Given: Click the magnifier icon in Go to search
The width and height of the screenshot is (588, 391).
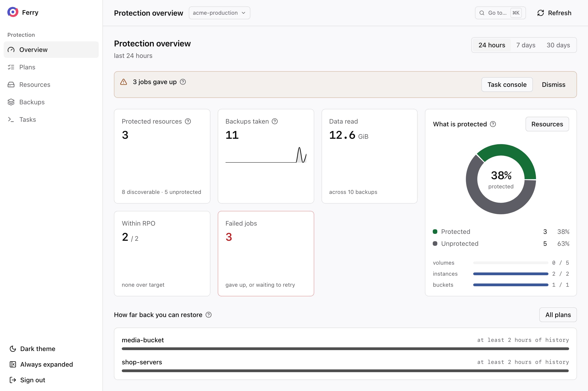Looking at the screenshot, I should coord(482,13).
